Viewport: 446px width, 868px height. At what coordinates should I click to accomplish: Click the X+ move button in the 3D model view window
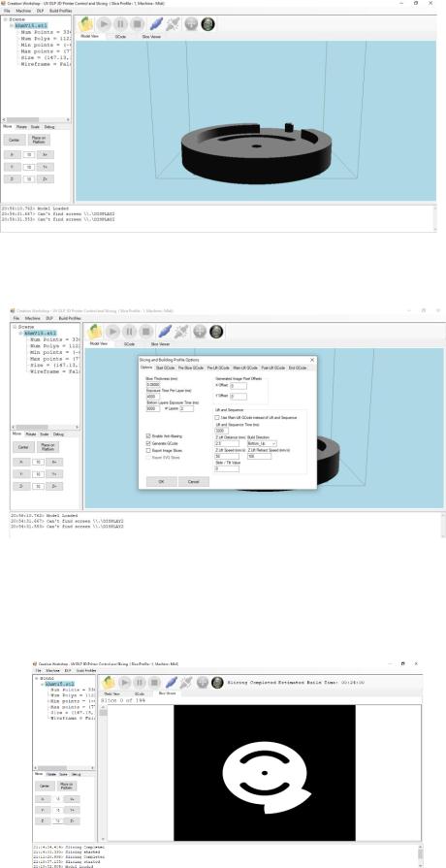[x=46, y=154]
